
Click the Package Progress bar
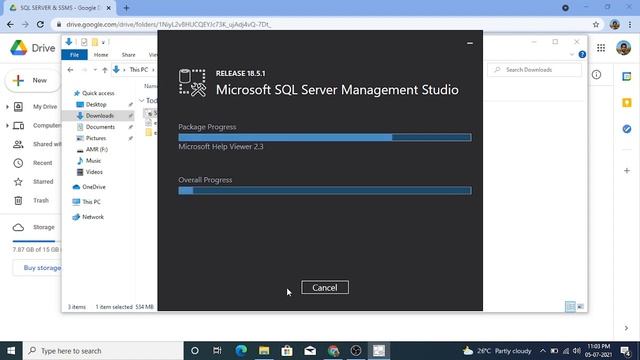click(325, 137)
